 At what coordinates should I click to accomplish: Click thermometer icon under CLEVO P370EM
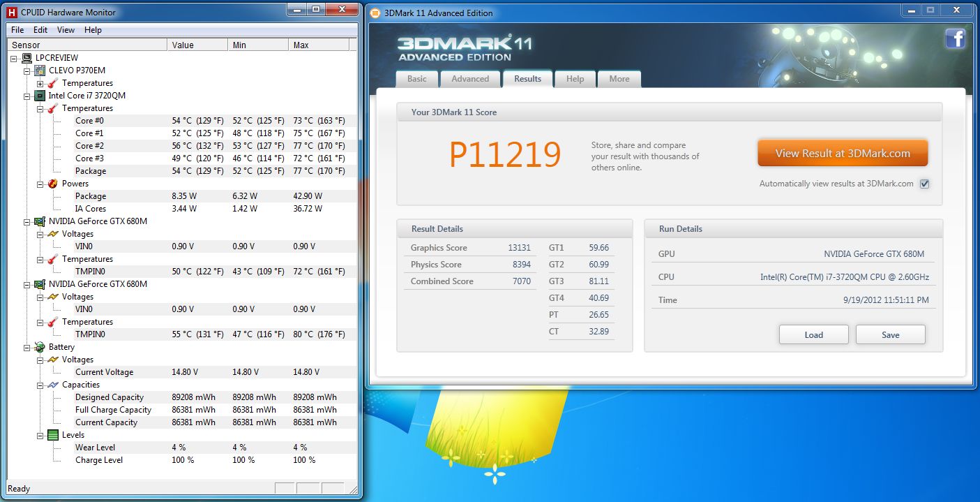tap(53, 83)
